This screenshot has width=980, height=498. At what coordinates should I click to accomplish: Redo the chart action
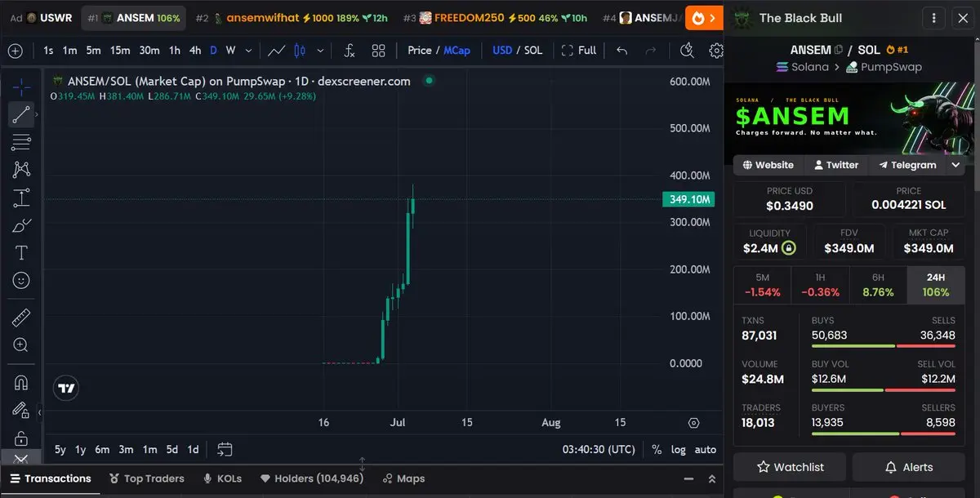tap(651, 51)
